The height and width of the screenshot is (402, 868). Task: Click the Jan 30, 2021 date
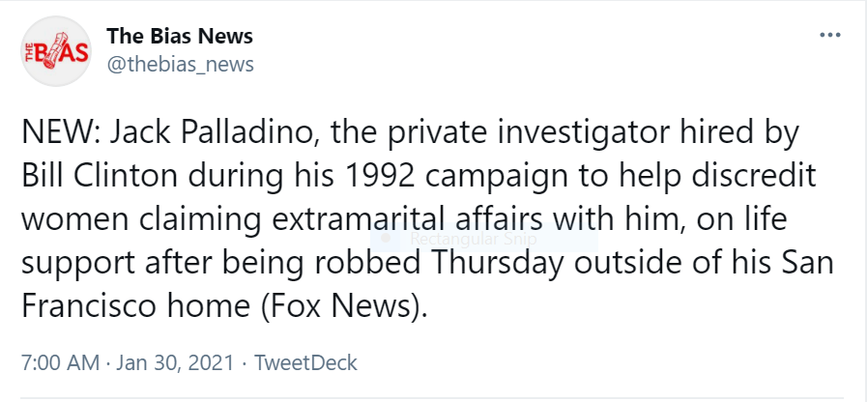click(176, 363)
